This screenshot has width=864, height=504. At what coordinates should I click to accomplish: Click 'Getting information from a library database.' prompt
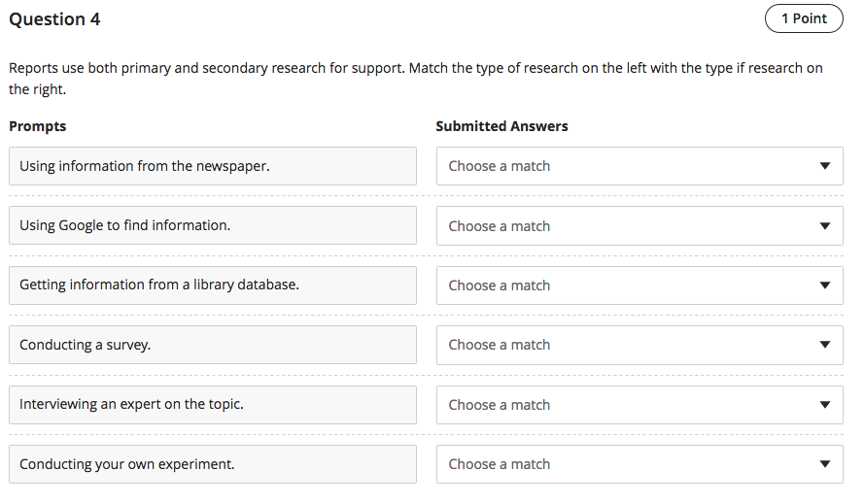click(212, 286)
